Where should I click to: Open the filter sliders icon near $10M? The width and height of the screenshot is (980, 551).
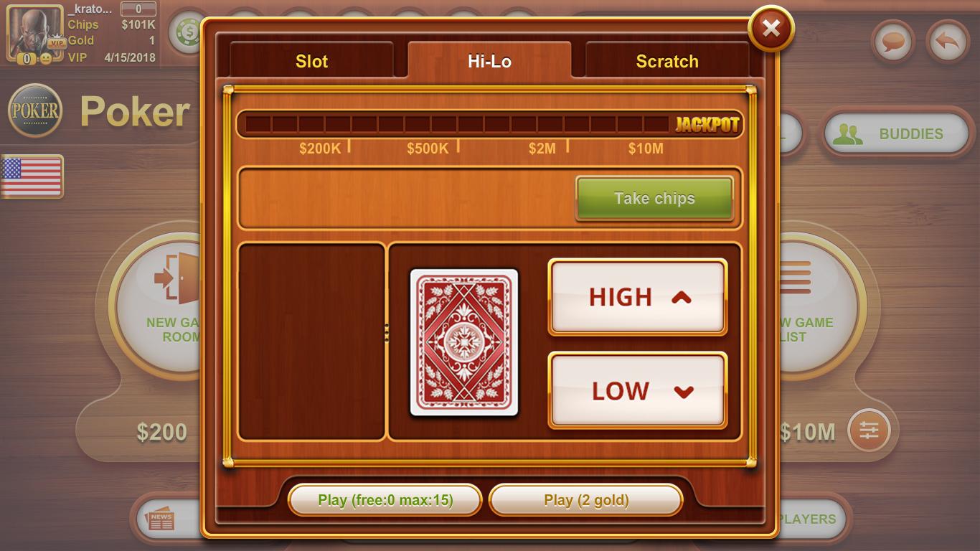coord(869,430)
